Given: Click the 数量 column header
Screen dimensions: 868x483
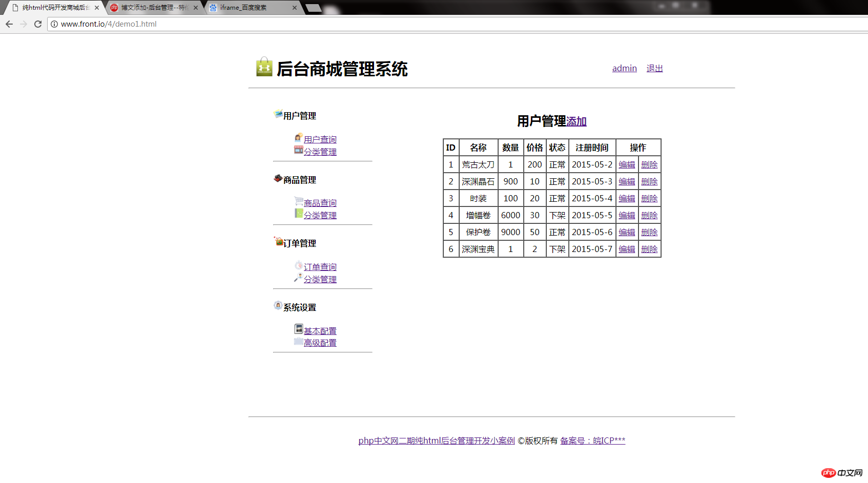Looking at the screenshot, I should point(510,148).
